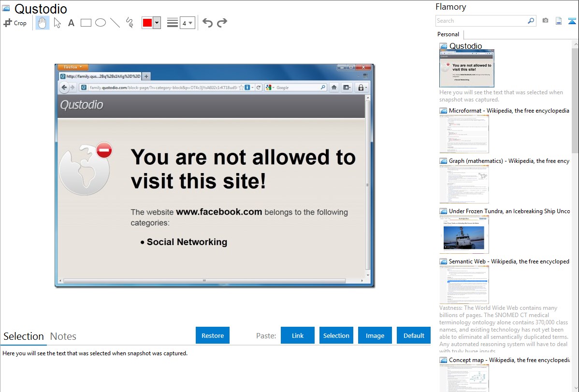Open the annotation color dropdown arrow
579x392 pixels.
pyautogui.click(x=157, y=23)
